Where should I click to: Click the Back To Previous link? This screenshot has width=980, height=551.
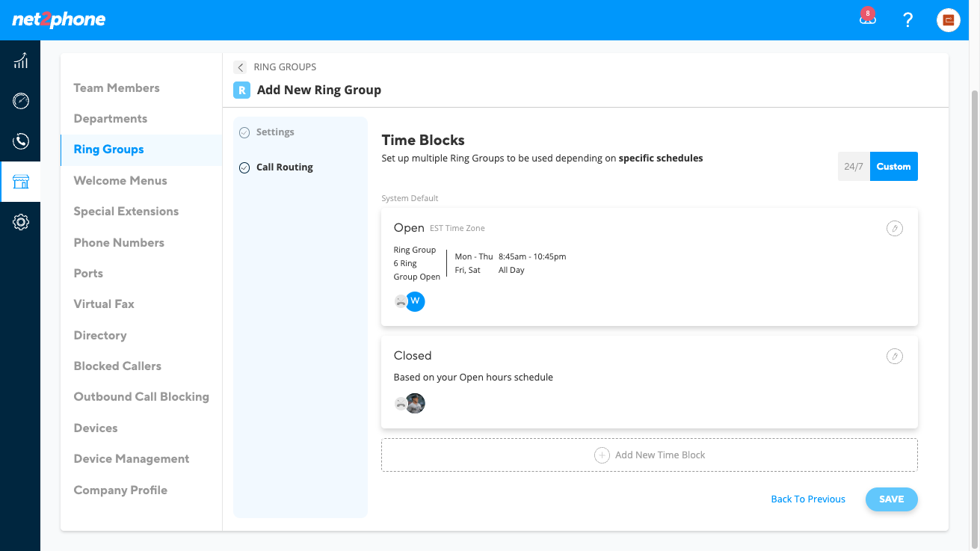pyautogui.click(x=808, y=499)
